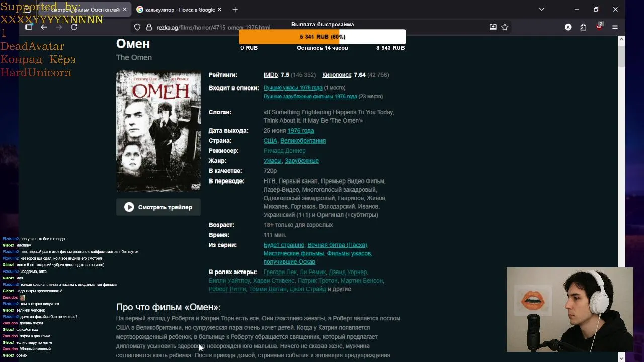Open the Кинопоиск rating link
The image size is (644, 362).
click(x=337, y=75)
